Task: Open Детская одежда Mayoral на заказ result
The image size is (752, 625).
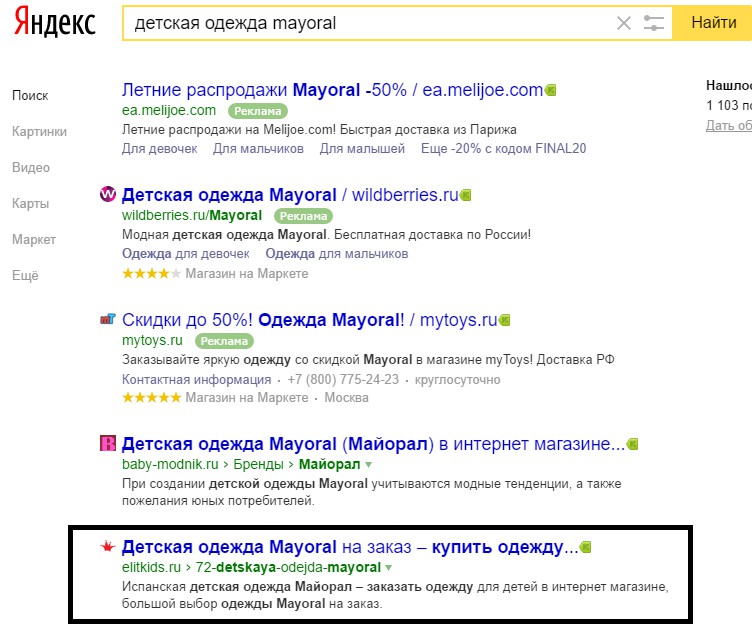Action: [x=350, y=546]
